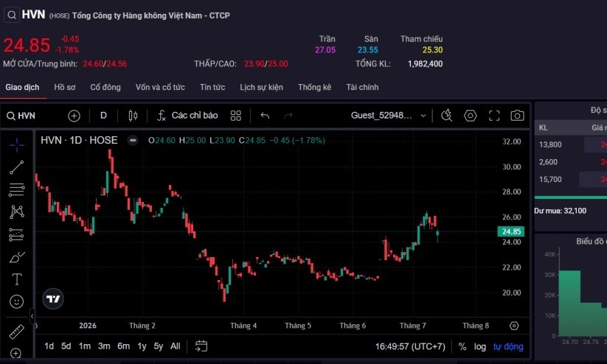607x364 pixels.
Task: Click the HVN symbol search field
Action: 21,116
